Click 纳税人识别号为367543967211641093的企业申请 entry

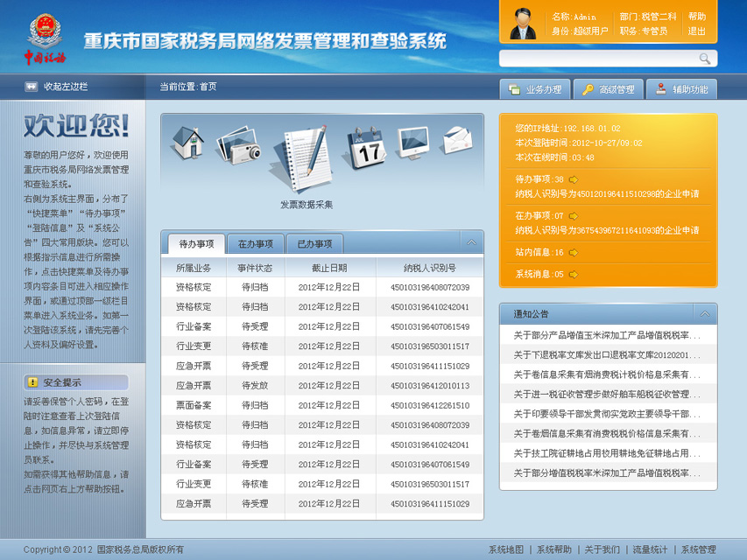pos(607,230)
